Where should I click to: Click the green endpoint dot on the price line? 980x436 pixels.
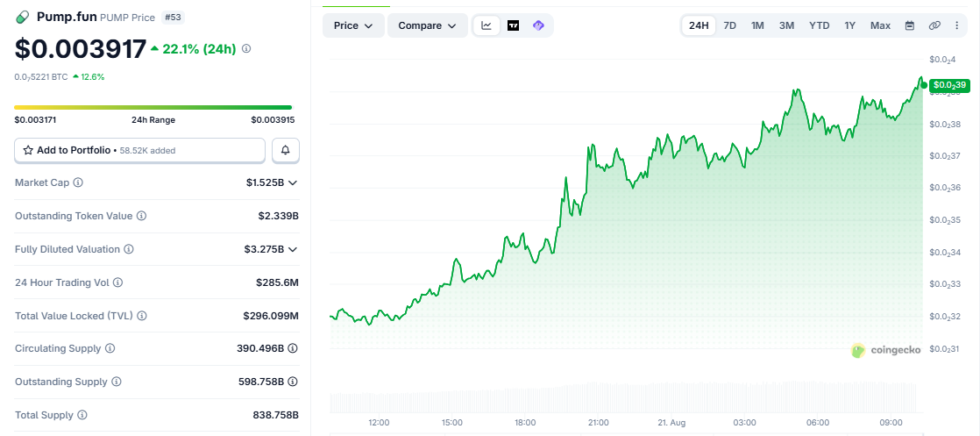[924, 85]
